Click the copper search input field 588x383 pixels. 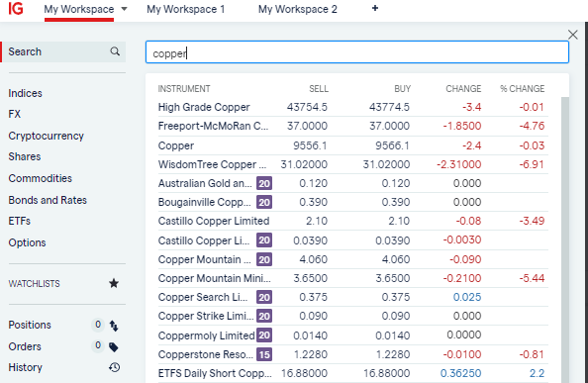click(357, 52)
